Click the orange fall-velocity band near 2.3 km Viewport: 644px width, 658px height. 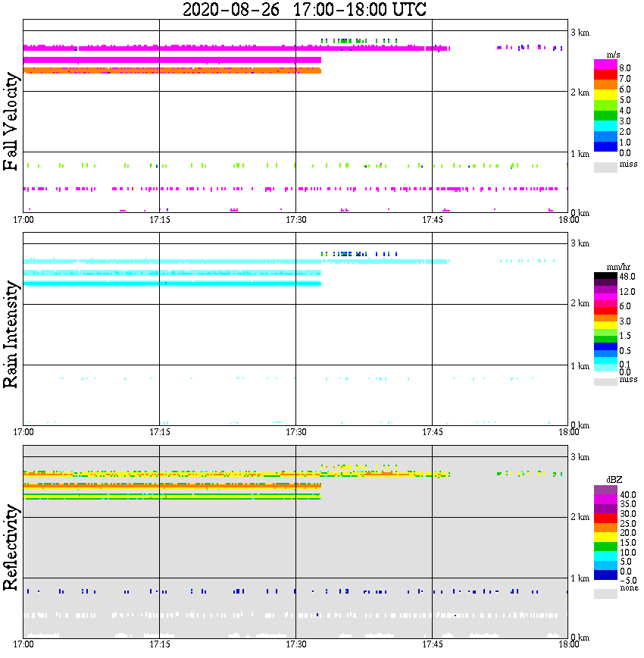pyautogui.click(x=172, y=70)
